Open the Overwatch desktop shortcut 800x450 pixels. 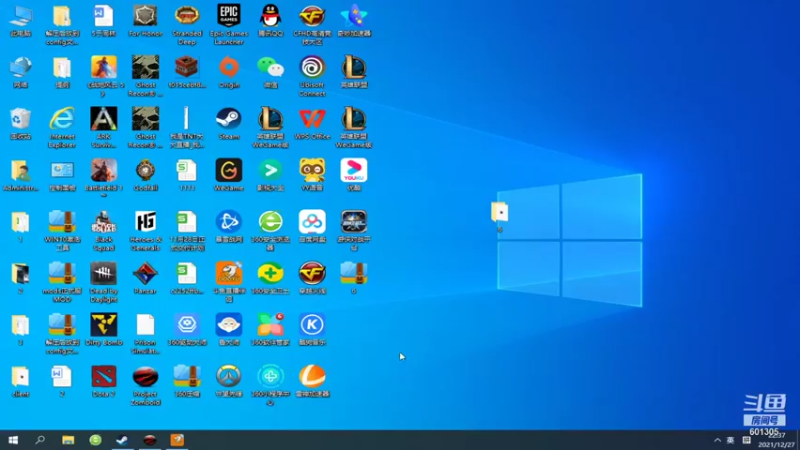229,382
